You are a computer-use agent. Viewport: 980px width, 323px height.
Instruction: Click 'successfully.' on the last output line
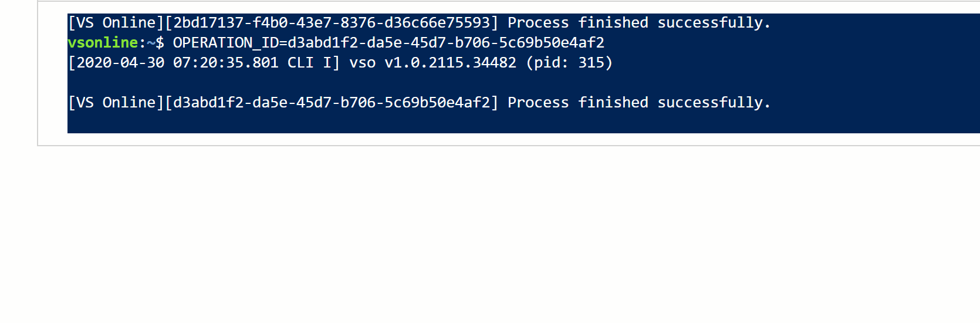click(x=714, y=103)
